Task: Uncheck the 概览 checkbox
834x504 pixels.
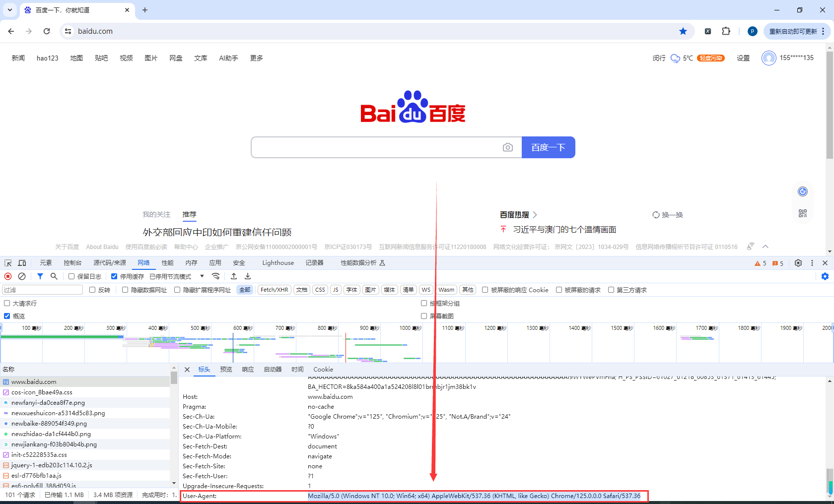Action: tap(7, 316)
